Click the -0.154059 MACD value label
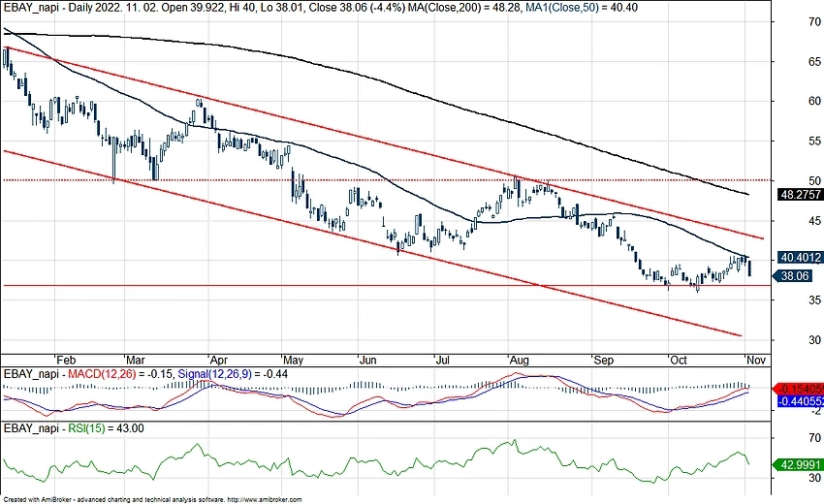The width and height of the screenshot is (824, 504). click(x=800, y=389)
